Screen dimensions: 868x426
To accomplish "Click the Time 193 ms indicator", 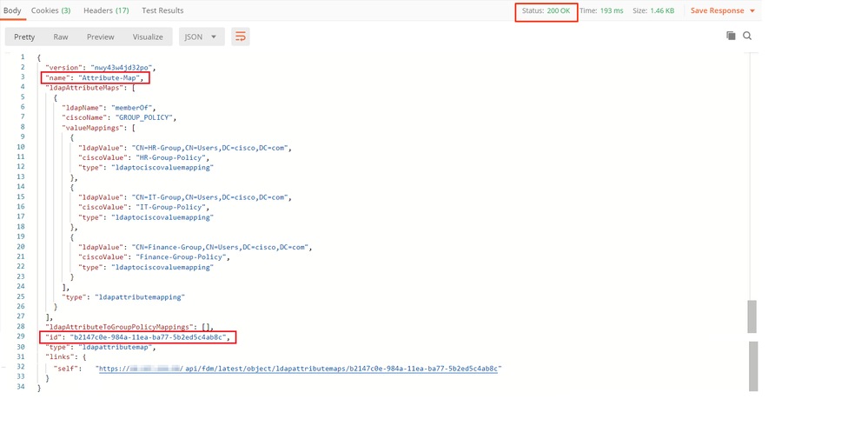I will tap(602, 10).
